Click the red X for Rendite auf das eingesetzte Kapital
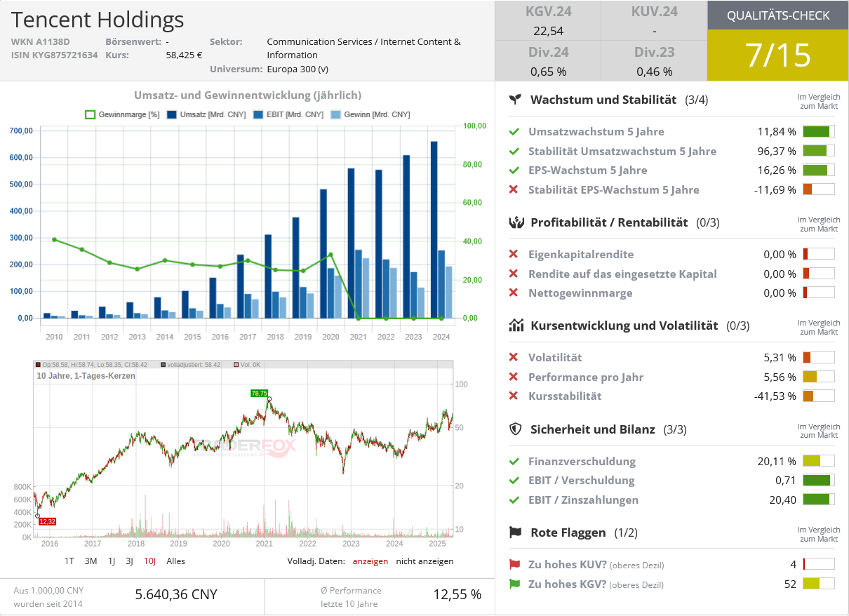Image resolution: width=849 pixels, height=616 pixels. tap(514, 274)
